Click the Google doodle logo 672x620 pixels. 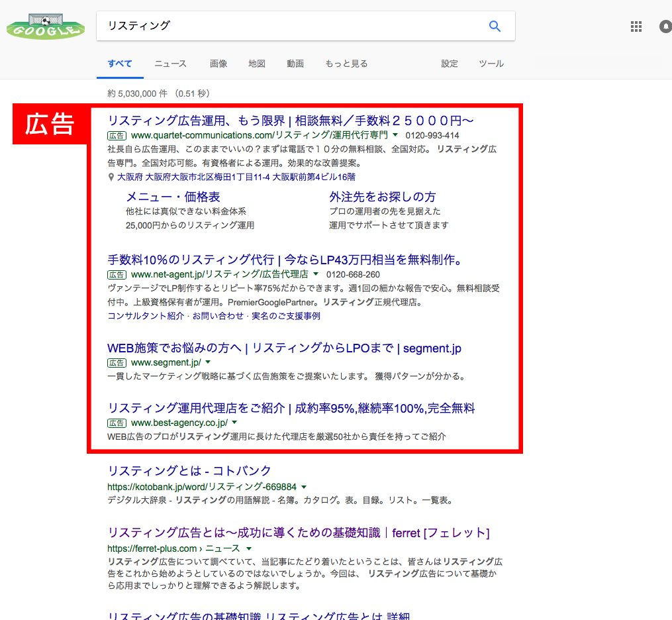click(x=46, y=26)
